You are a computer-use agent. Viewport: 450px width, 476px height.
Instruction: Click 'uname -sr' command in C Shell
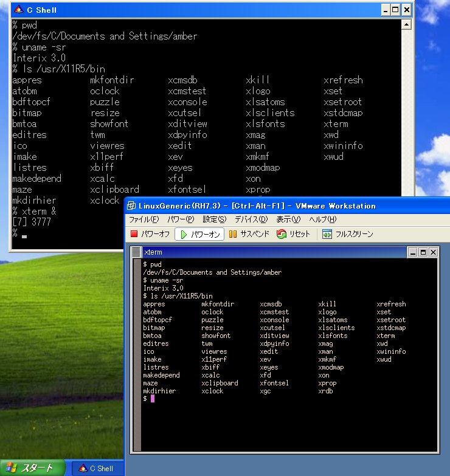[44, 47]
